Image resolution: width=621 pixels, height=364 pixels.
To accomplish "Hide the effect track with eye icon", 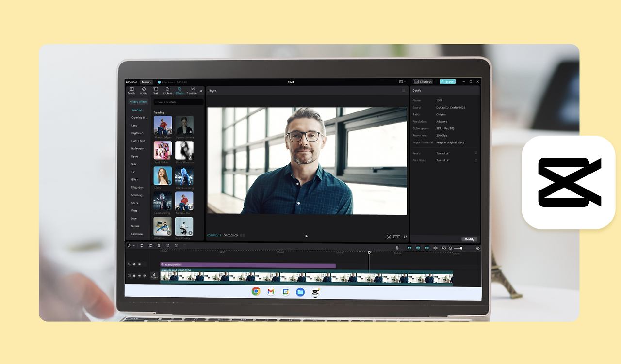I will click(x=140, y=264).
